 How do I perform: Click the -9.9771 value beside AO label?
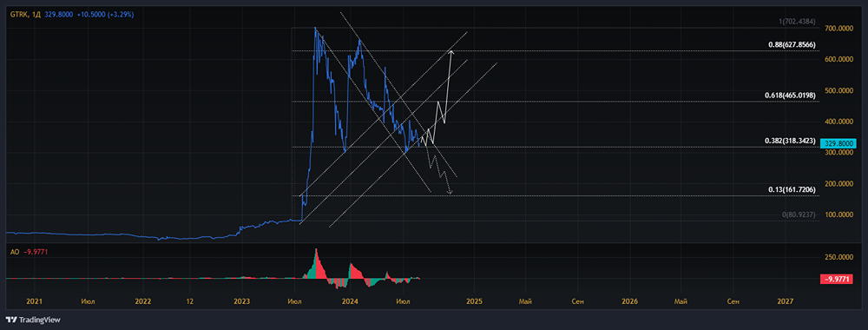click(36, 252)
